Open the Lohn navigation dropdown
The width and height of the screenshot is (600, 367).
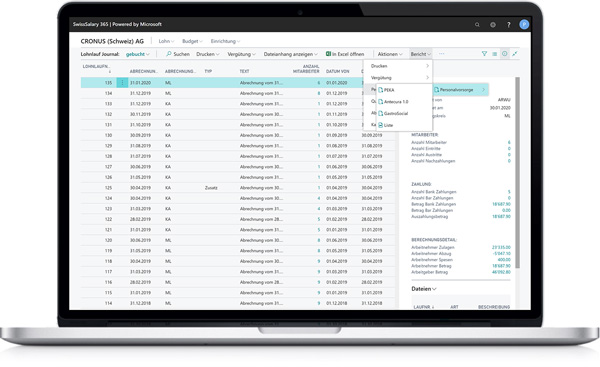click(166, 41)
